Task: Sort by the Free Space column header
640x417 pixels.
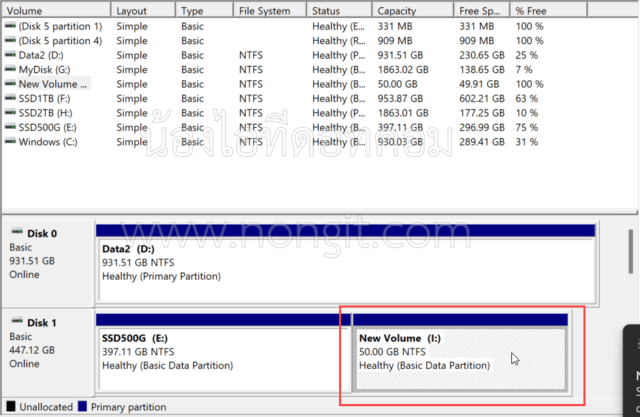Action: click(x=482, y=11)
